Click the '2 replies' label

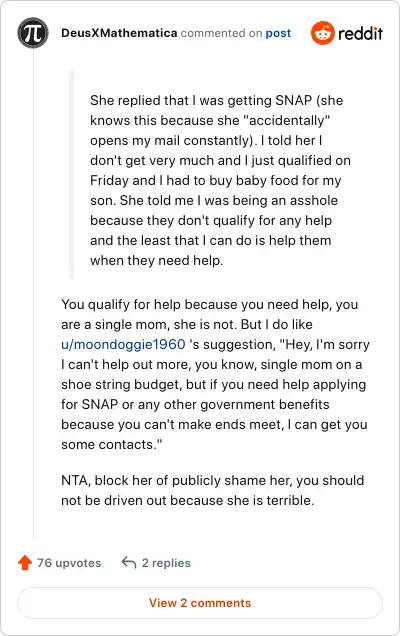click(166, 563)
